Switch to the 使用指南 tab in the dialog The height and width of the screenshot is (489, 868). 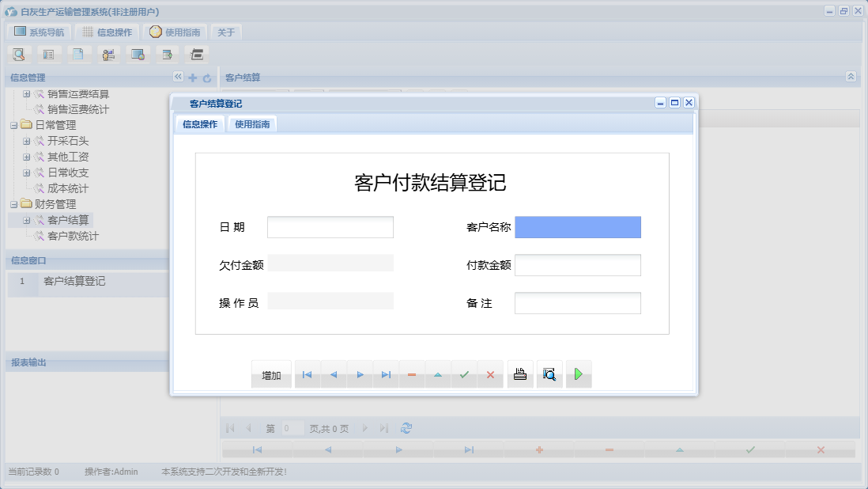[x=251, y=123]
